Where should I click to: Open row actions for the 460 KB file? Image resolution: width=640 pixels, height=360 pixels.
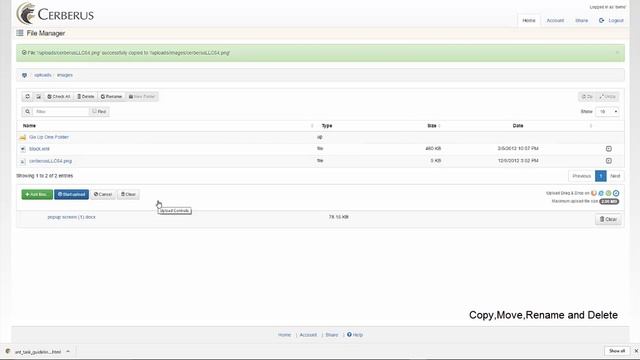click(x=609, y=149)
